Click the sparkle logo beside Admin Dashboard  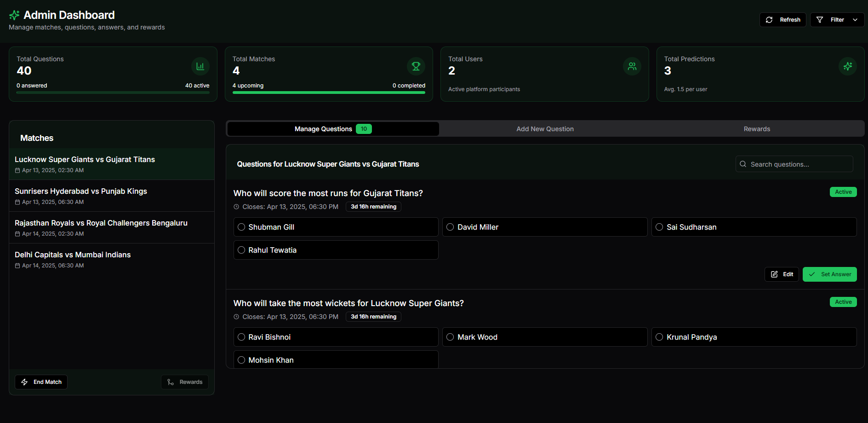[x=14, y=15]
